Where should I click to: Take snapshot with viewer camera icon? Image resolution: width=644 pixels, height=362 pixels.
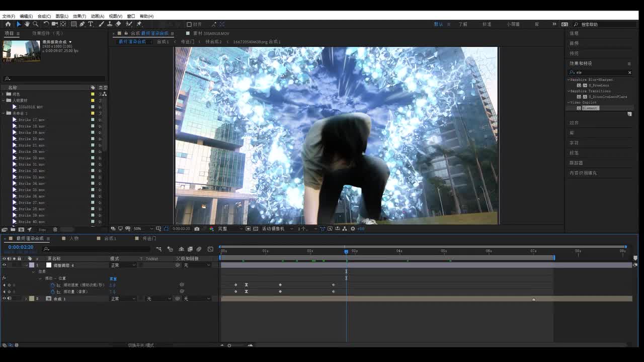point(197,229)
